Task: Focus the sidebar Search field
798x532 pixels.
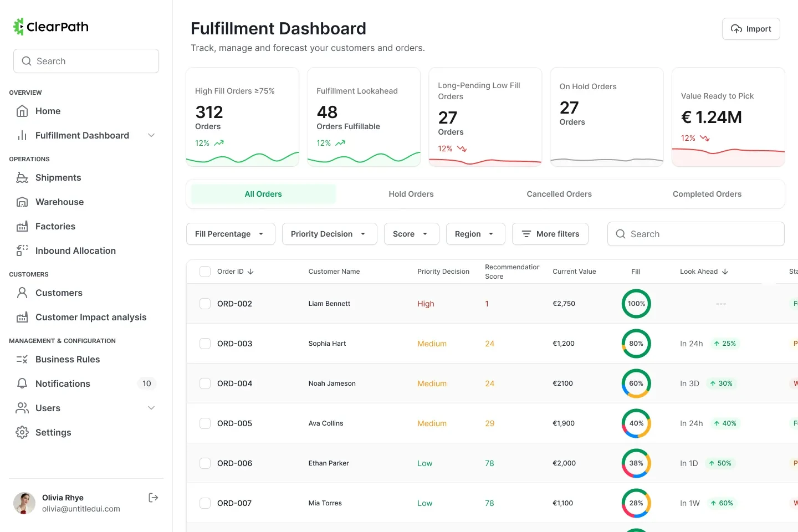Action: coord(86,61)
